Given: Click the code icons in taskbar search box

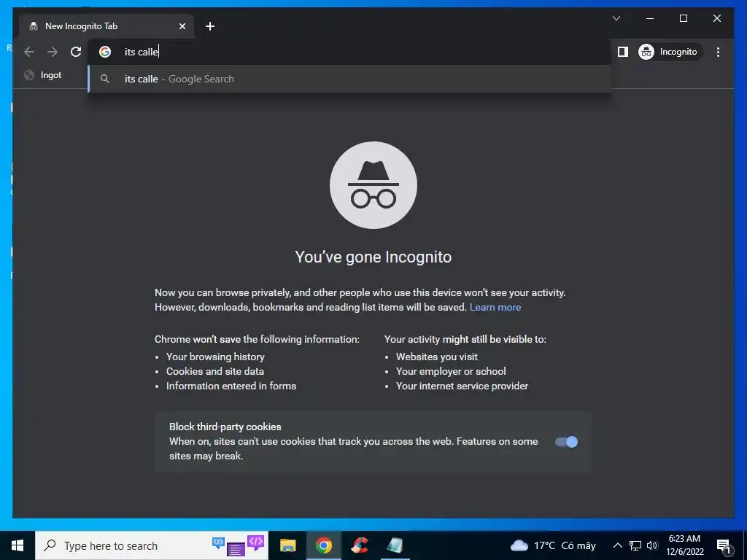Looking at the screenshot, I should click(239, 545).
